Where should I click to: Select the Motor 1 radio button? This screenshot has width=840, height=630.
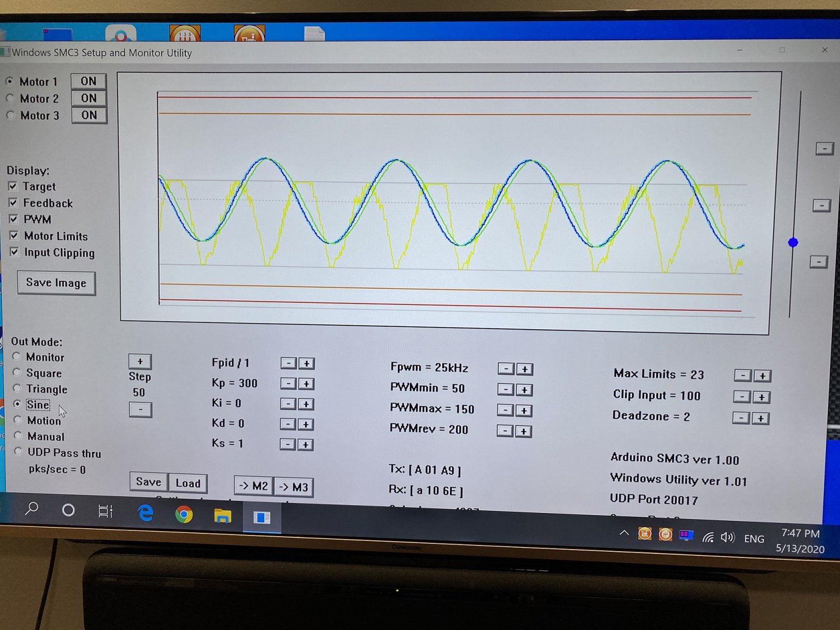coord(9,81)
